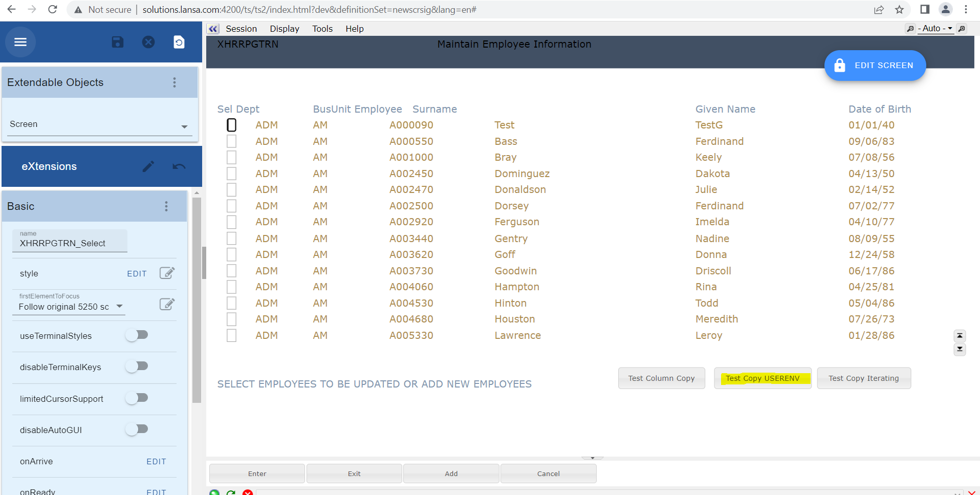Screen dimensions: 980x495
Task: Open the Display menu
Action: 284,29
